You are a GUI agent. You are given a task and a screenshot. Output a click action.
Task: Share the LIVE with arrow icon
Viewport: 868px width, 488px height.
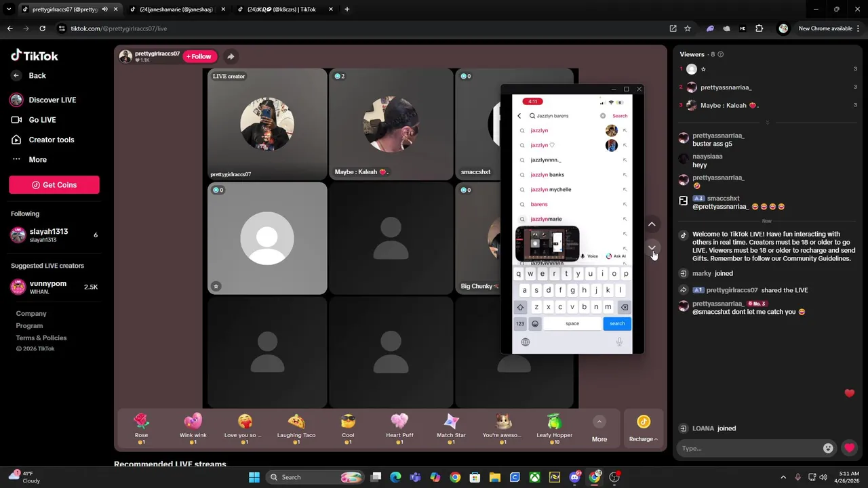(231, 56)
